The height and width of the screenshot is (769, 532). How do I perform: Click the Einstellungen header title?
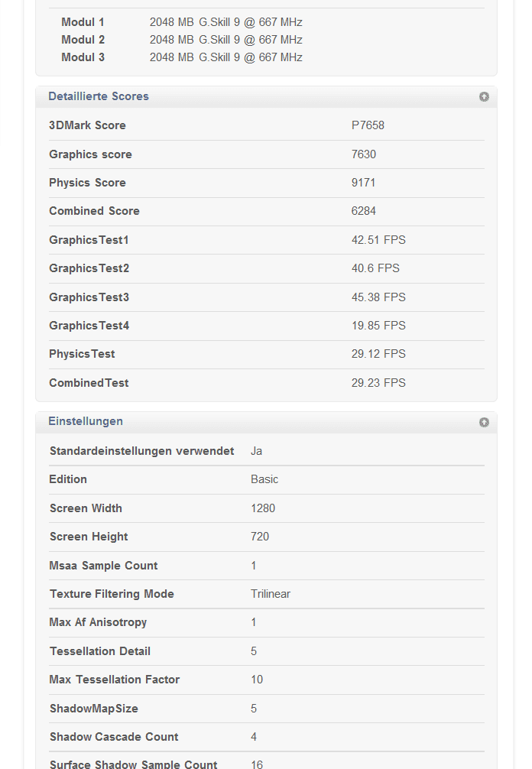coord(86,421)
